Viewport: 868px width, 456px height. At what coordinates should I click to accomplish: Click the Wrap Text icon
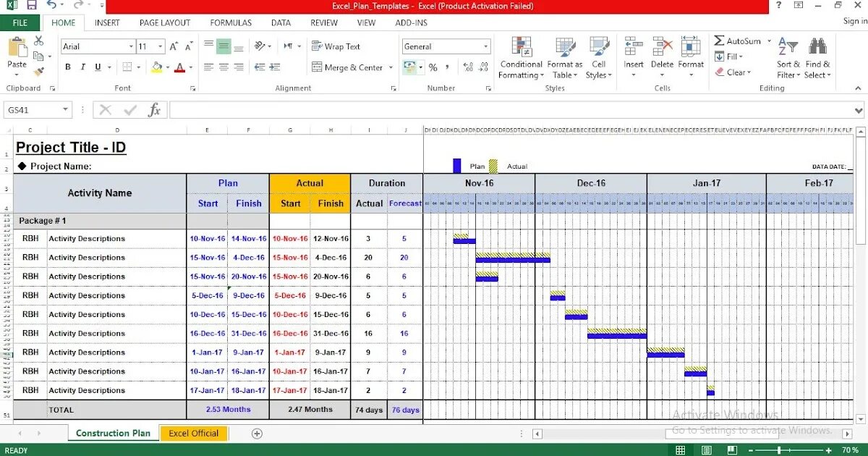click(317, 46)
